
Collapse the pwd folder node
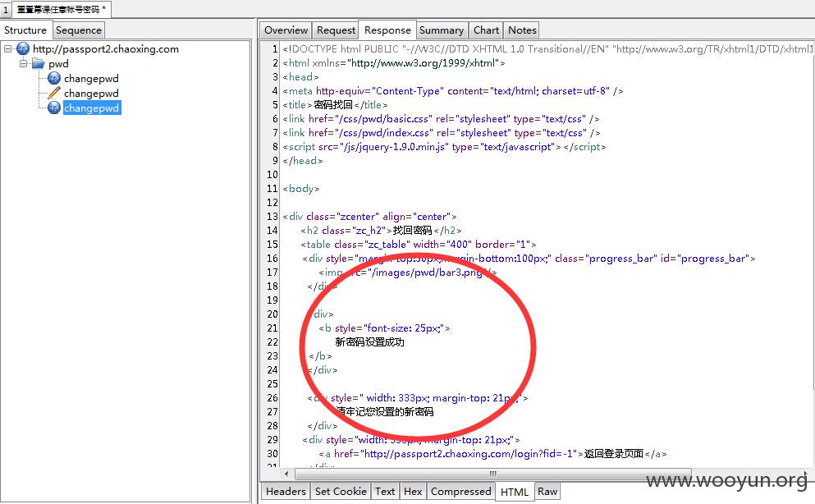(23, 63)
